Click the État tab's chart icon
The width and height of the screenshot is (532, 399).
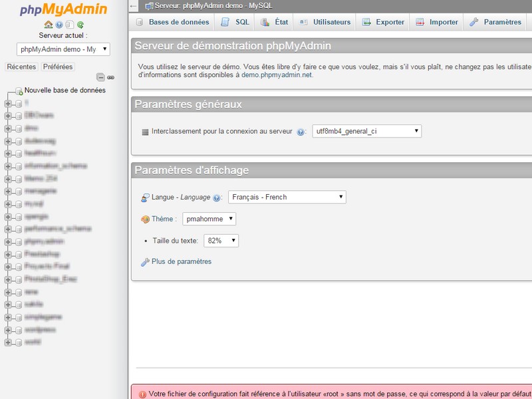(265, 22)
